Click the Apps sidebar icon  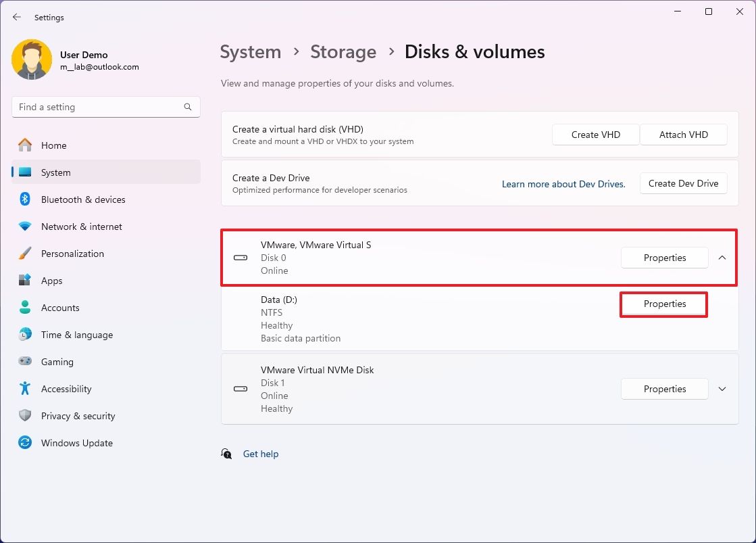pyautogui.click(x=25, y=281)
